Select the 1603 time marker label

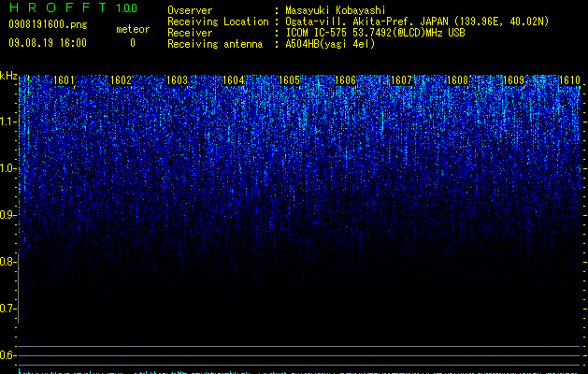coord(177,80)
